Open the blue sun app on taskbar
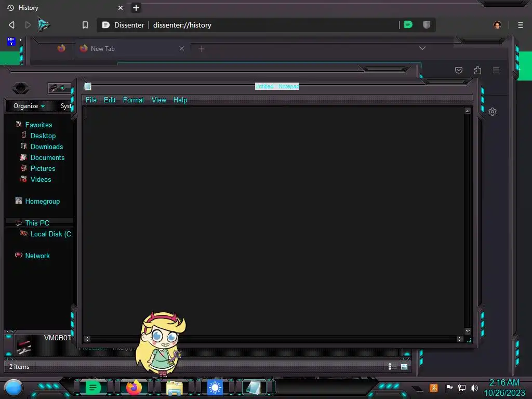 (x=215, y=388)
